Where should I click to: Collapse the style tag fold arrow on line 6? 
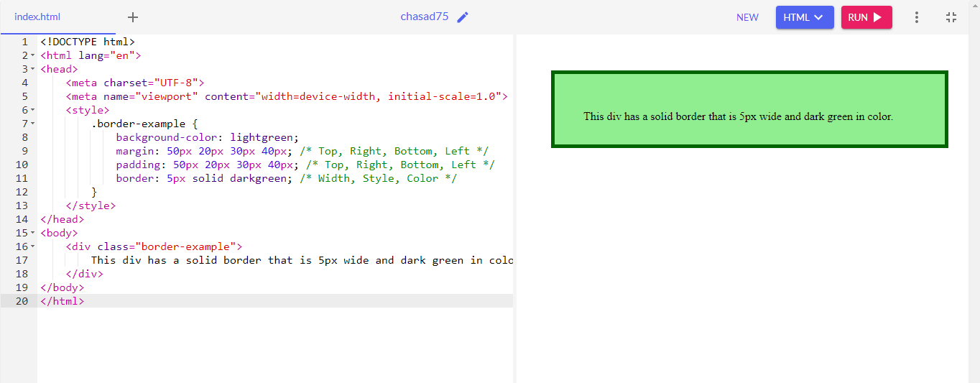coord(33,110)
